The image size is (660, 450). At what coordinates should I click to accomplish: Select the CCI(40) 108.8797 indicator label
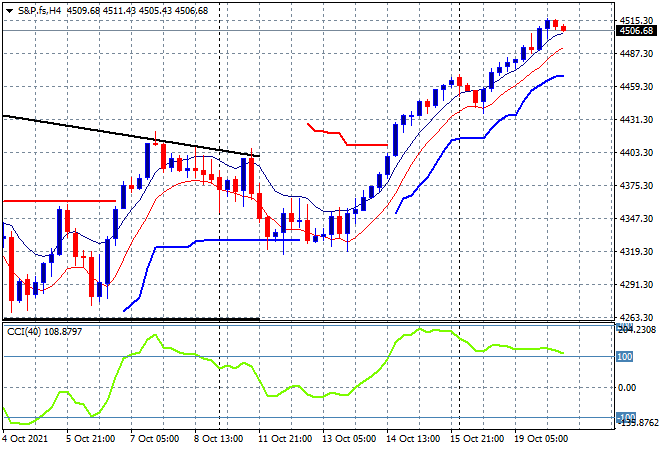coord(45,332)
